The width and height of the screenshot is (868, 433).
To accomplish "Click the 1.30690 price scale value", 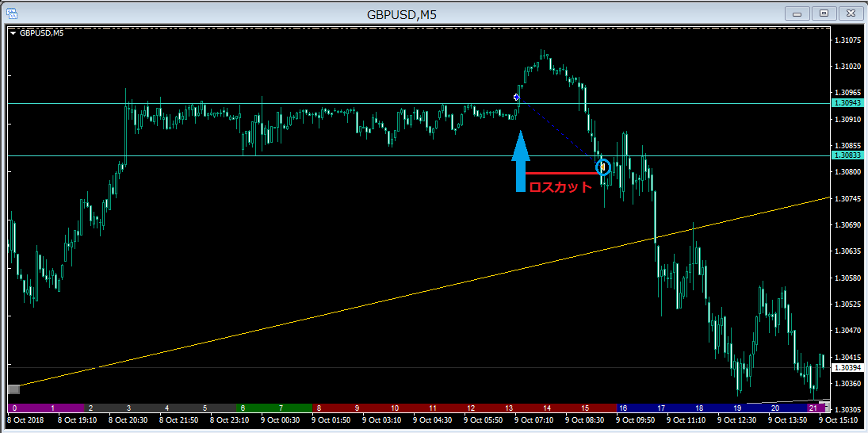I will pos(847,225).
